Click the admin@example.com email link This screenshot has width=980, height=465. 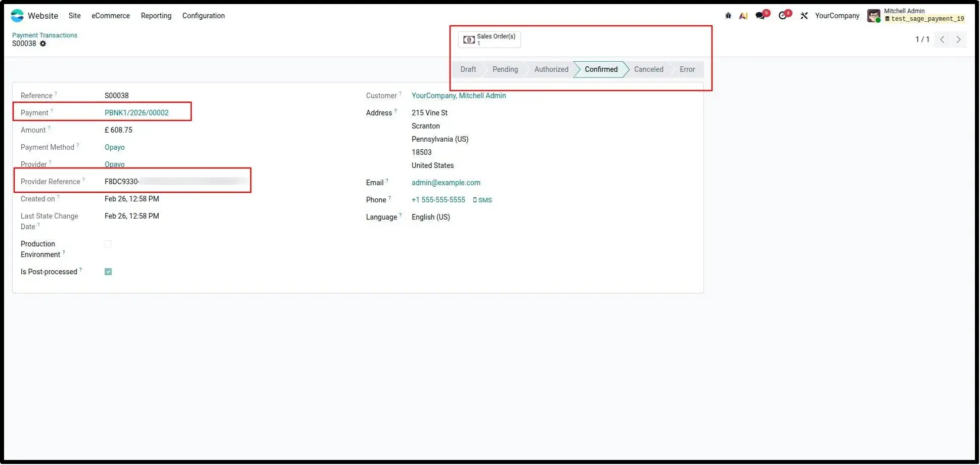click(446, 183)
